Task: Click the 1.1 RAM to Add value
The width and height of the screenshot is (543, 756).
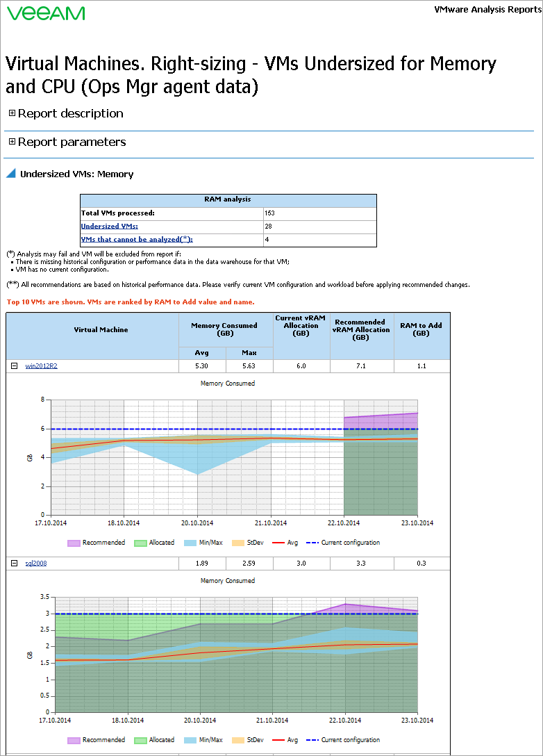Action: (x=421, y=366)
